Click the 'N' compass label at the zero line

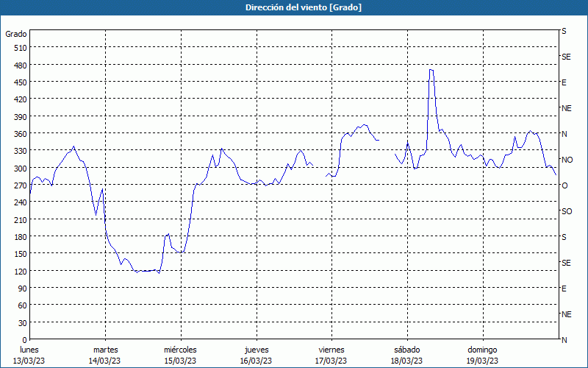(x=564, y=340)
